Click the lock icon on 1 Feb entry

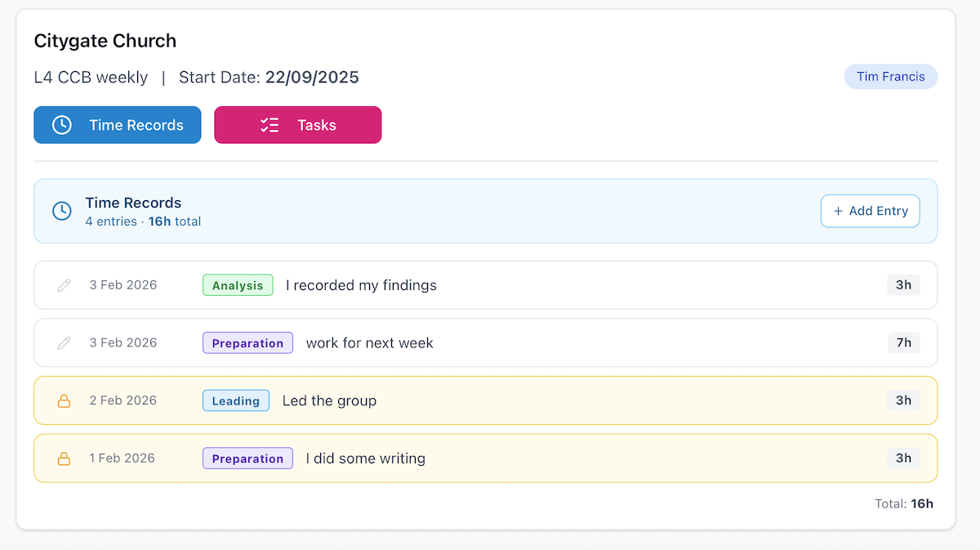(64, 458)
